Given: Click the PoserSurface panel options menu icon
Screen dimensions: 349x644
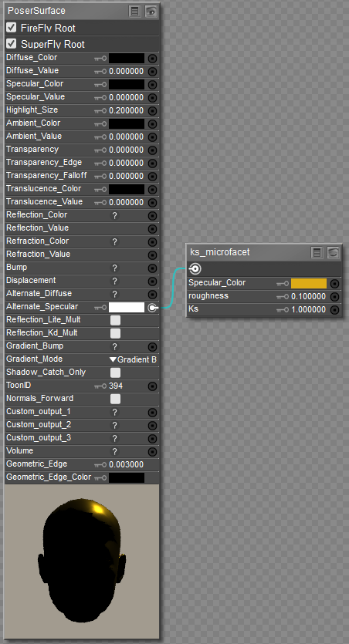Looking at the screenshot, I should (134, 11).
